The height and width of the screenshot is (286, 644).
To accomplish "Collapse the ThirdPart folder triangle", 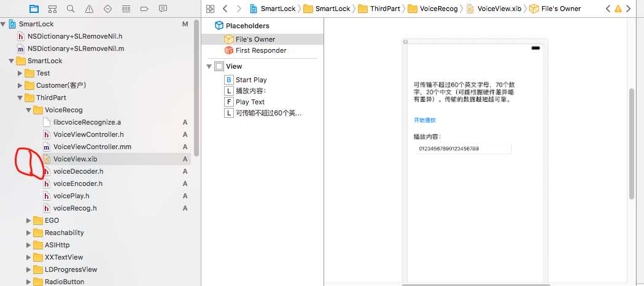I will tap(20, 98).
